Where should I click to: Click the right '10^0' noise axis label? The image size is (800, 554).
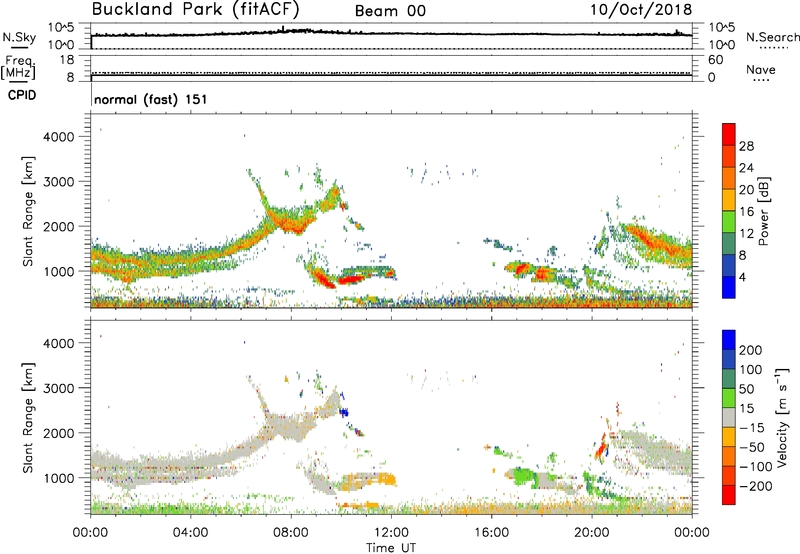[x=721, y=45]
